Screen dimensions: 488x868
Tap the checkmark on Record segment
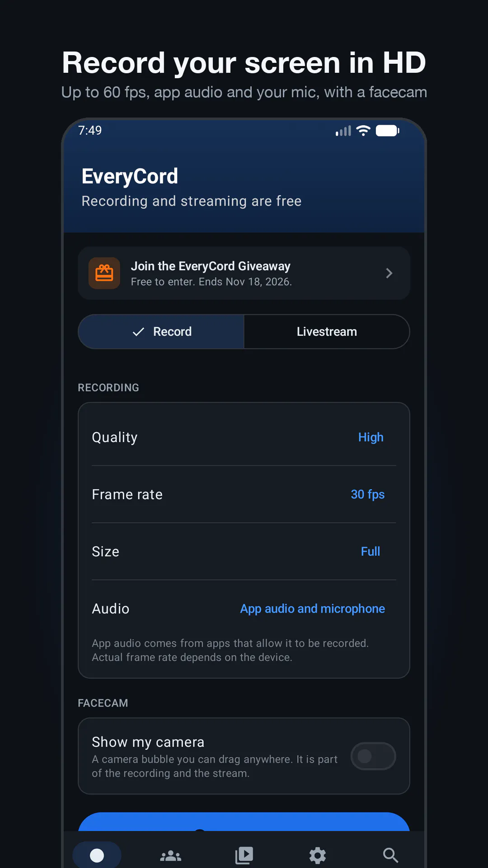(x=138, y=332)
